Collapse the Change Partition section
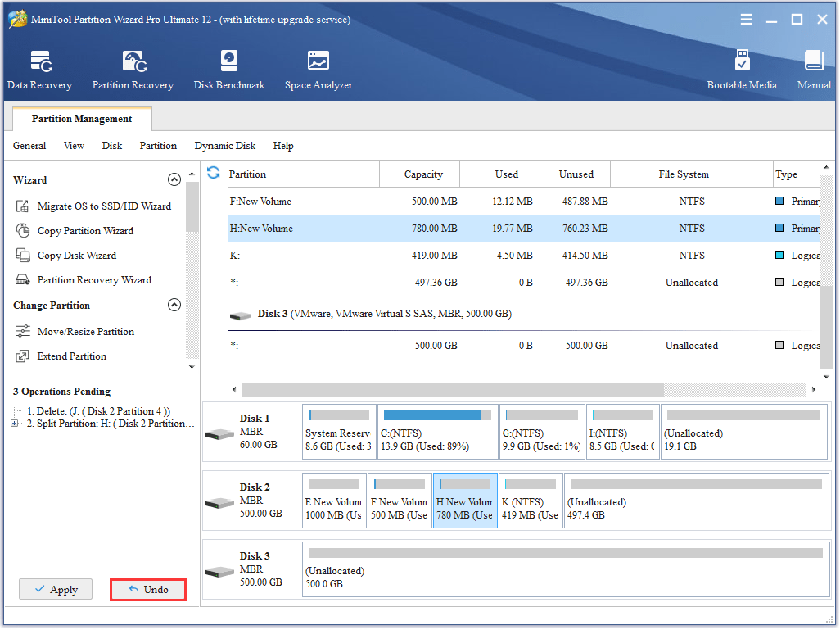Viewport: 840px width, 630px height. [174, 304]
